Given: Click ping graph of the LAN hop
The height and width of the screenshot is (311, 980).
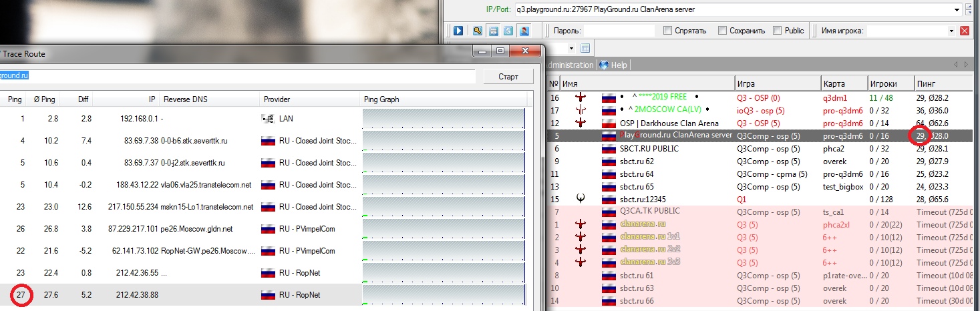Looking at the screenshot, I should coord(445,118).
